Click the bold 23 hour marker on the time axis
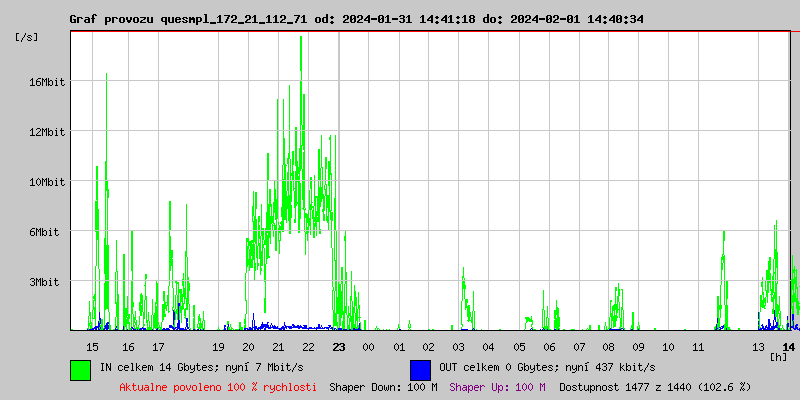This screenshot has height=400, width=800. (339, 346)
